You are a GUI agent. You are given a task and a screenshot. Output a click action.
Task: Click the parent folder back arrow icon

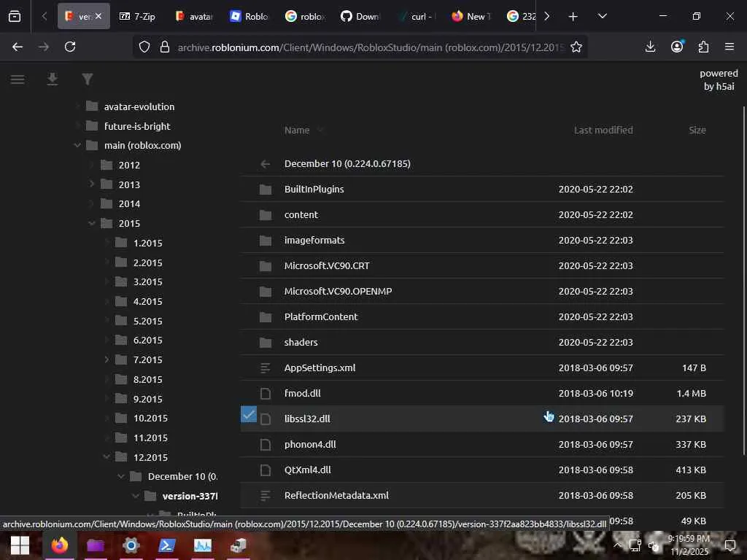point(266,164)
